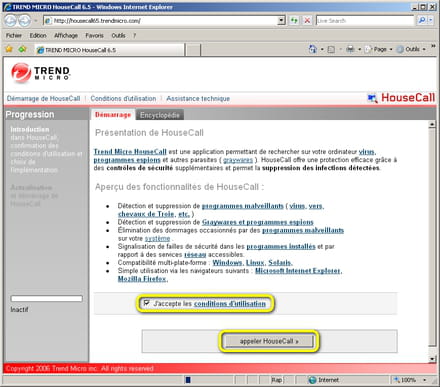Viewport: 440px width, 387px height.
Task: Switch to the Encyclopédie tab
Action: (x=160, y=115)
